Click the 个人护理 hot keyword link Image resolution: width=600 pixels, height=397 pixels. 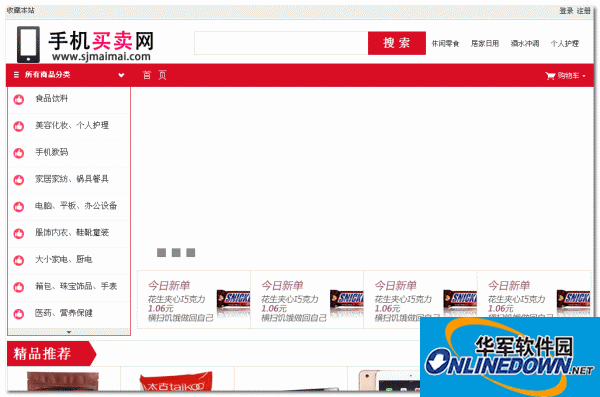coord(565,43)
